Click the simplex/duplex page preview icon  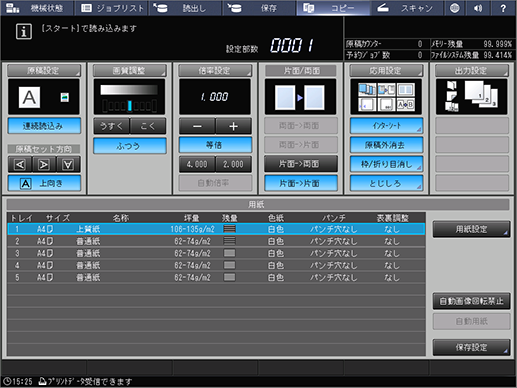click(300, 97)
